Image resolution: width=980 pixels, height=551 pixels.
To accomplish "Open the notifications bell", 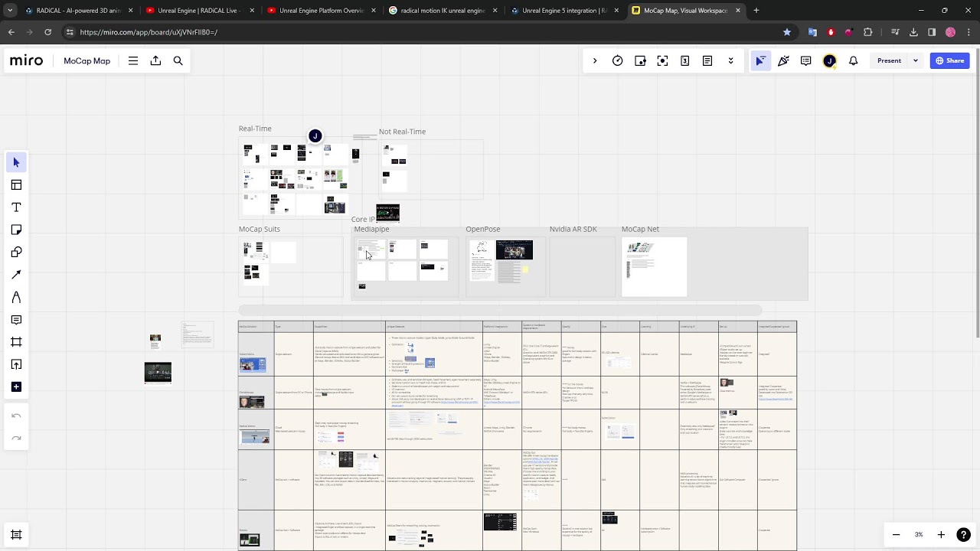I will click(x=853, y=60).
